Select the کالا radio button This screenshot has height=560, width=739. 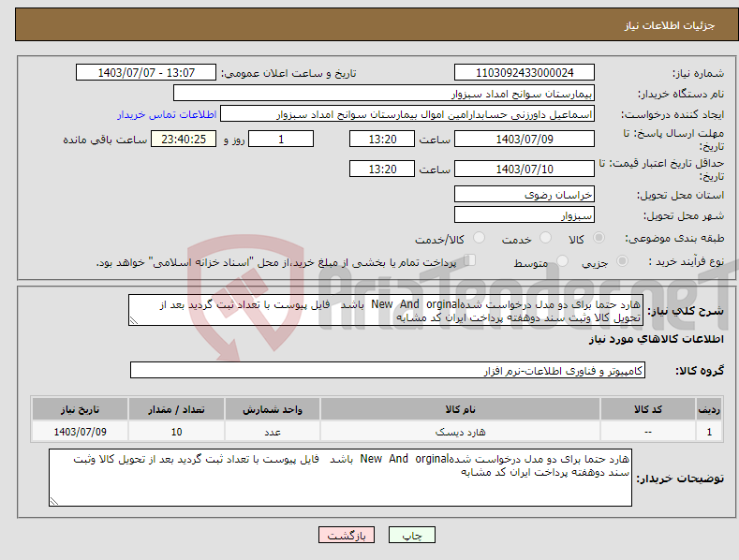tap(599, 238)
